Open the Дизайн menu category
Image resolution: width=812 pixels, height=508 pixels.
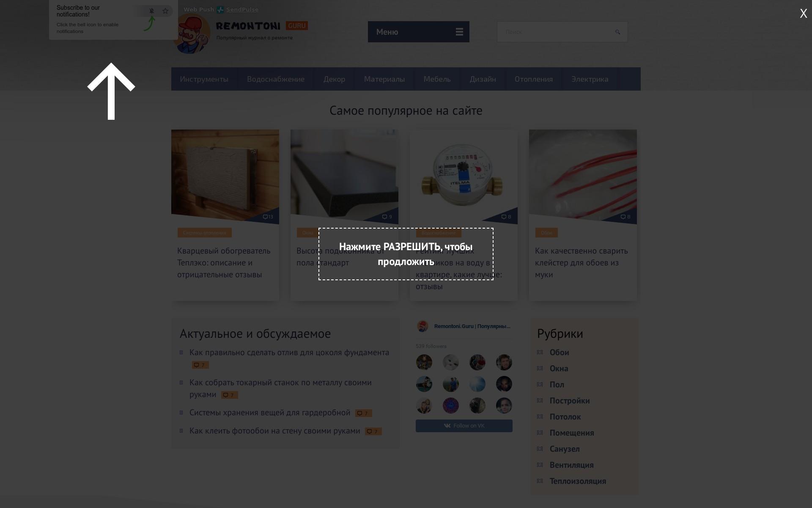(x=483, y=79)
